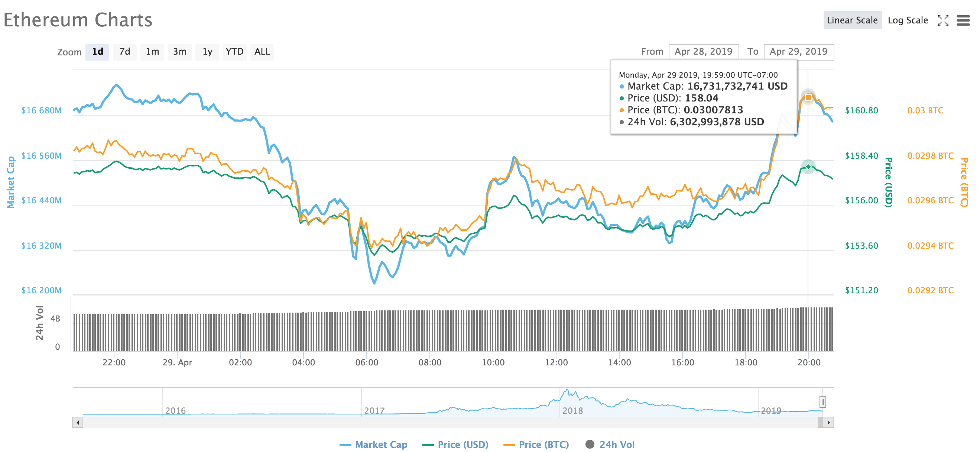Toggle Price (USD) series in legend
Image resolution: width=980 pixels, height=452 pixels.
tap(455, 445)
